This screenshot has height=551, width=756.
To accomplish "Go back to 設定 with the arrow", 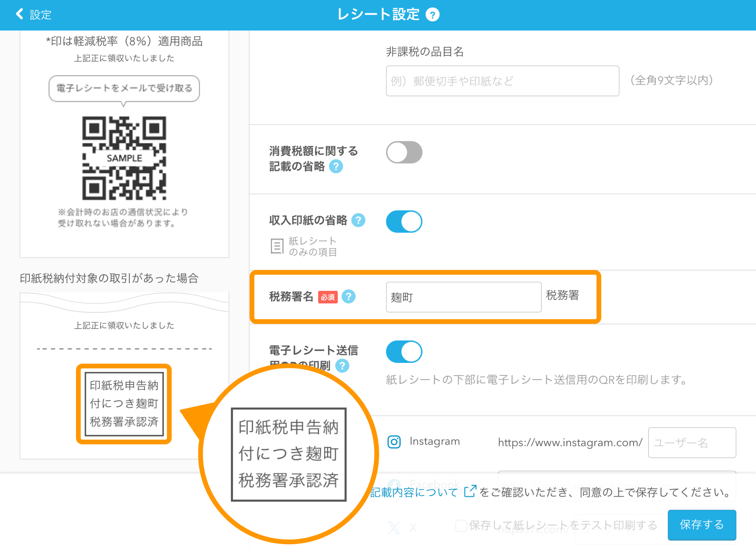I will pyautogui.click(x=19, y=14).
